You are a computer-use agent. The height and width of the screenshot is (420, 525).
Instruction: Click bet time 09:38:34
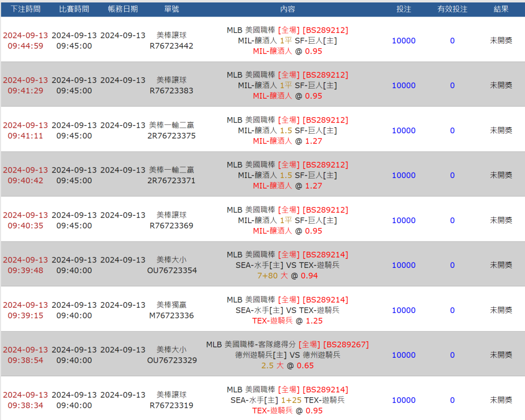(x=25, y=405)
